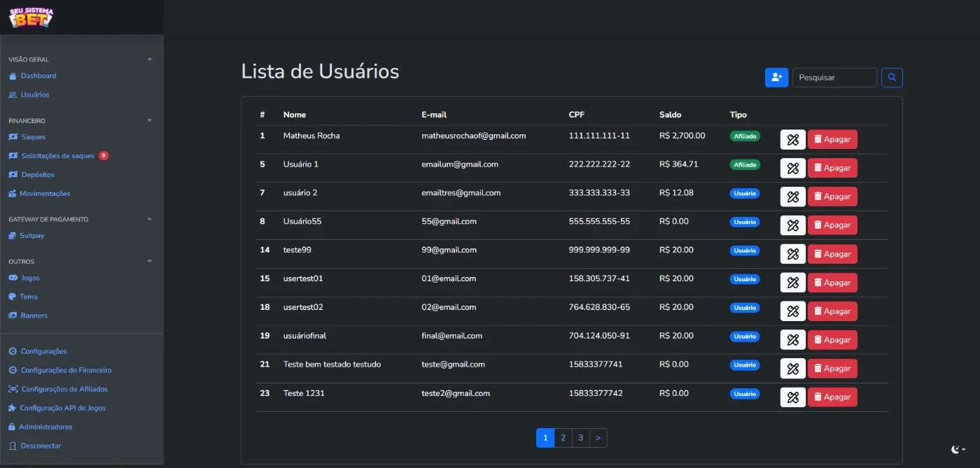The image size is (980, 468).
Task: Click the next page arrow in pagination
Action: (598, 438)
